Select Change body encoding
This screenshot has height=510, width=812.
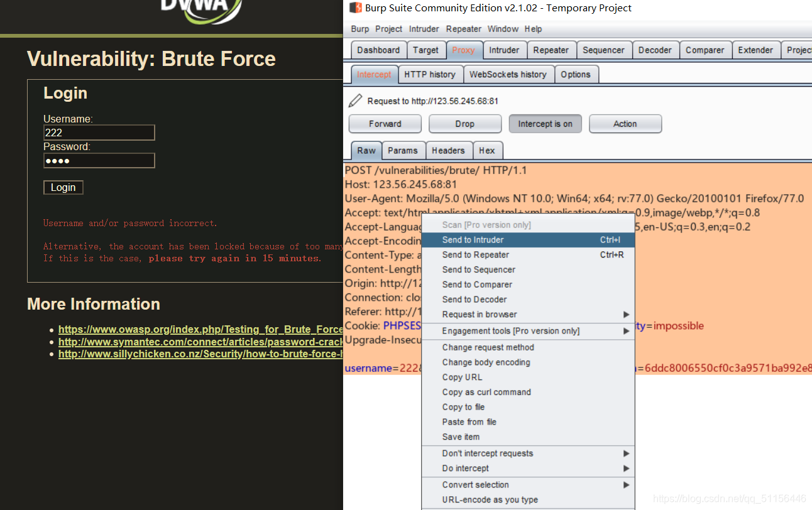pos(528,362)
